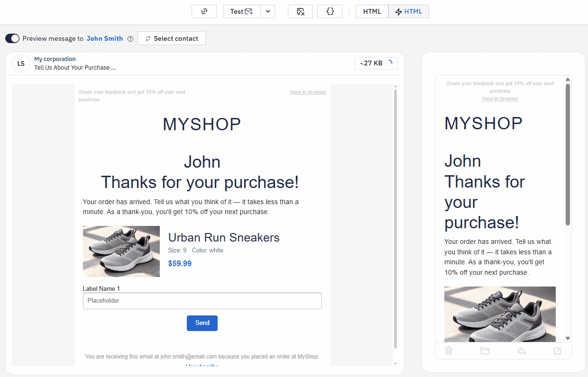588x377 pixels.
Task: Click sneaker image in mobile preview
Action: [x=500, y=314]
